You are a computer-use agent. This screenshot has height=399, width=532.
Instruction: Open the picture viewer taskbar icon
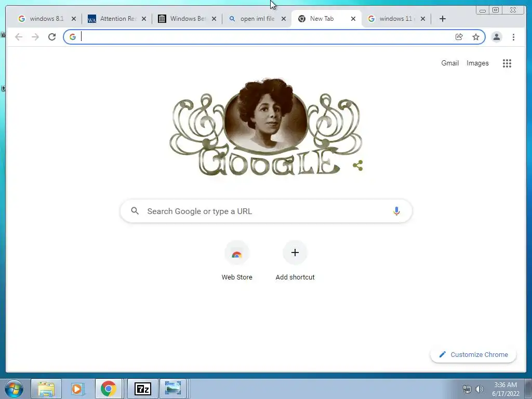tap(173, 389)
